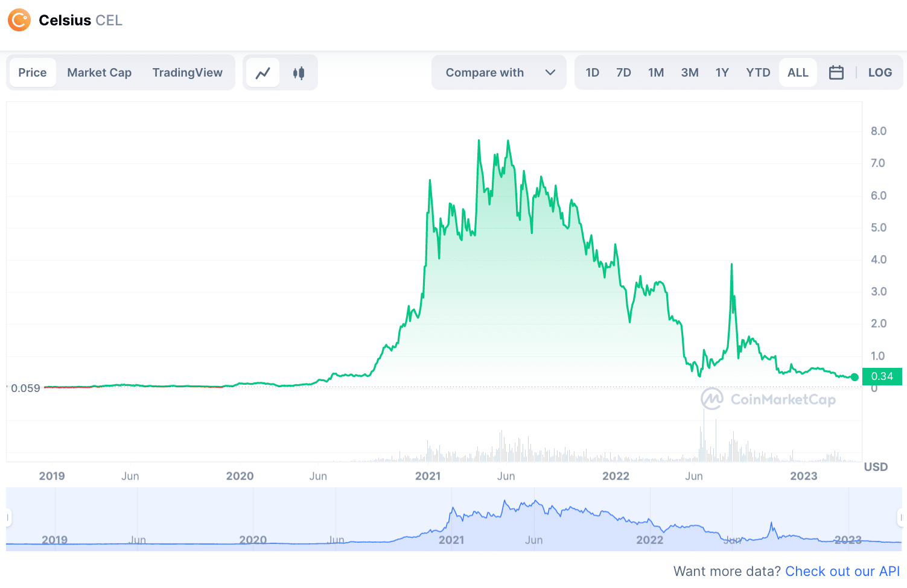This screenshot has width=907, height=588.
Task: Grab the right range selector handle
Action: [x=901, y=517]
